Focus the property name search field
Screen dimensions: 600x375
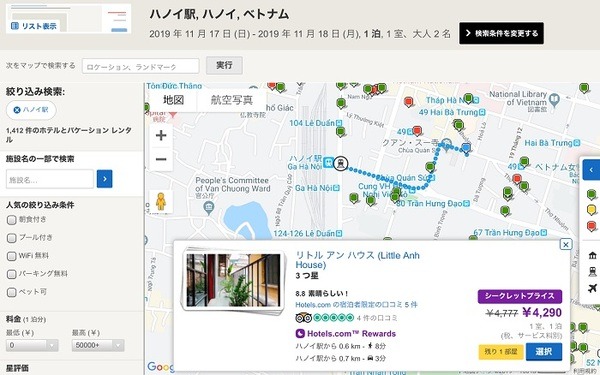pyautogui.click(x=50, y=179)
